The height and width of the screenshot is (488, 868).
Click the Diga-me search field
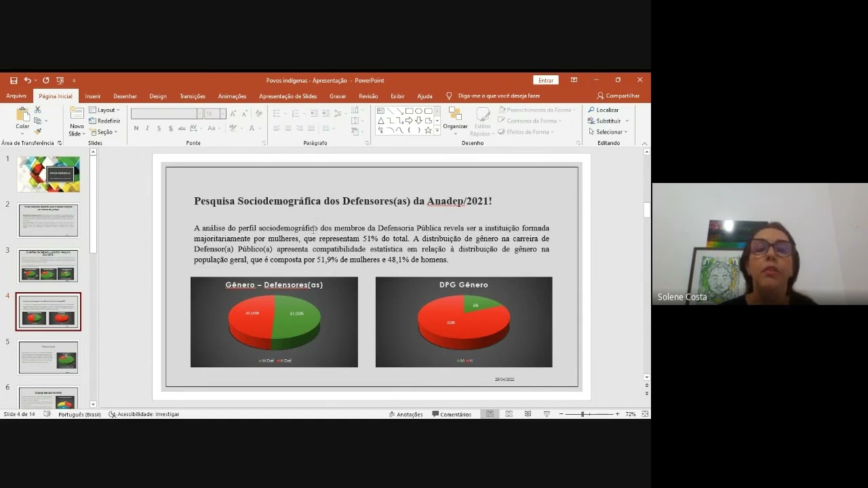498,96
